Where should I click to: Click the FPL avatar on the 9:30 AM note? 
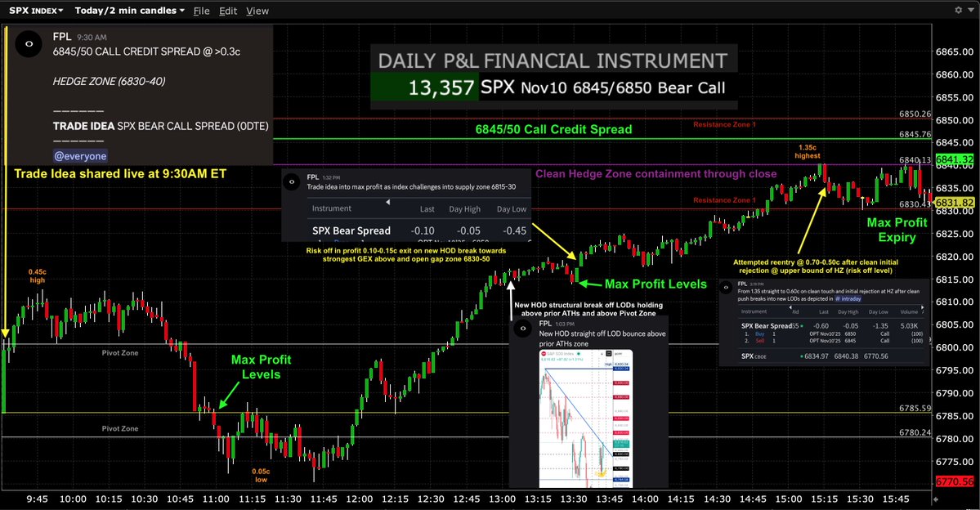(29, 43)
